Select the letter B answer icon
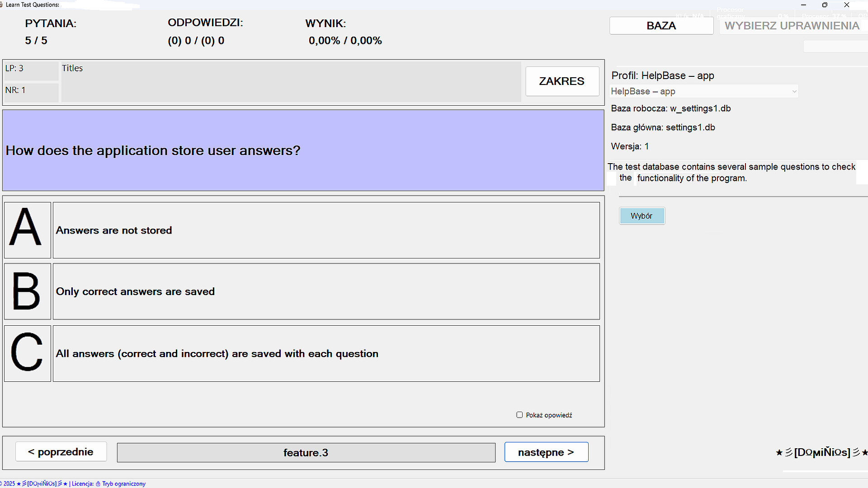The height and width of the screenshot is (488, 868). click(x=27, y=291)
